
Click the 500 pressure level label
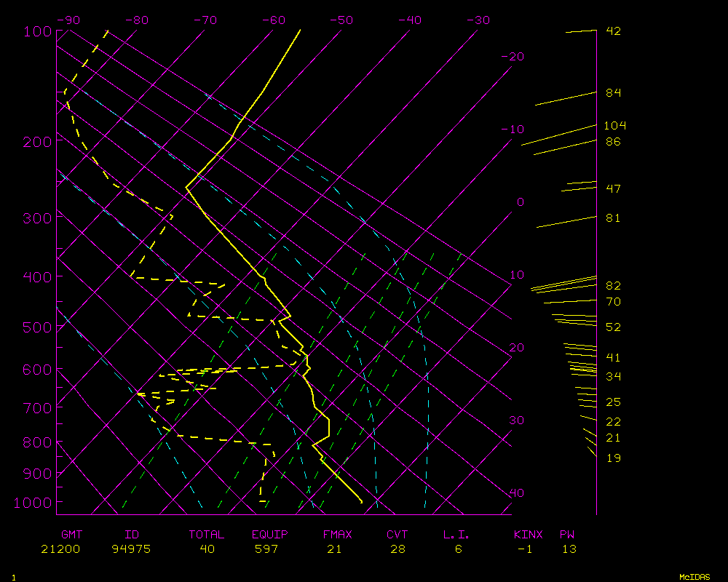(x=37, y=327)
